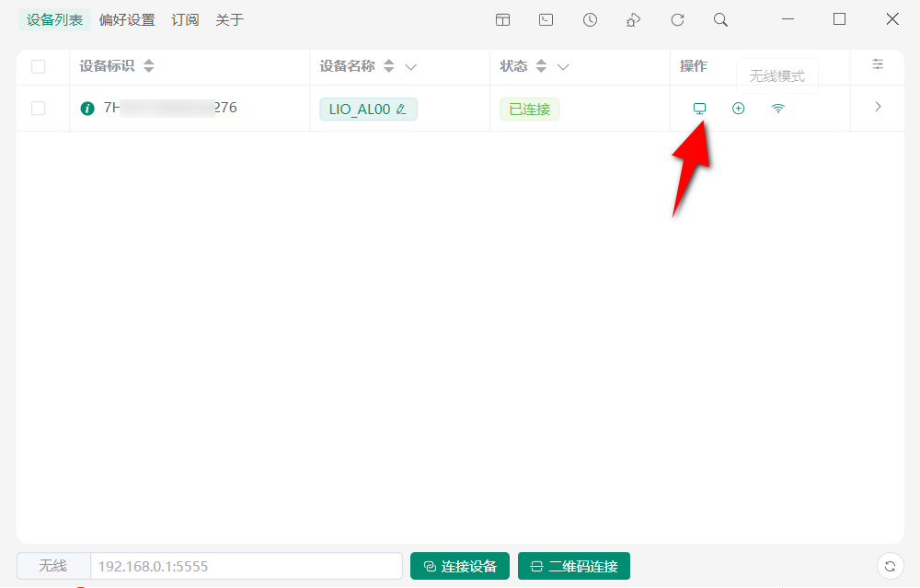Image resolution: width=920 pixels, height=588 pixels.
Task: Refresh the device list via toolbar refresh icon
Action: (x=677, y=18)
